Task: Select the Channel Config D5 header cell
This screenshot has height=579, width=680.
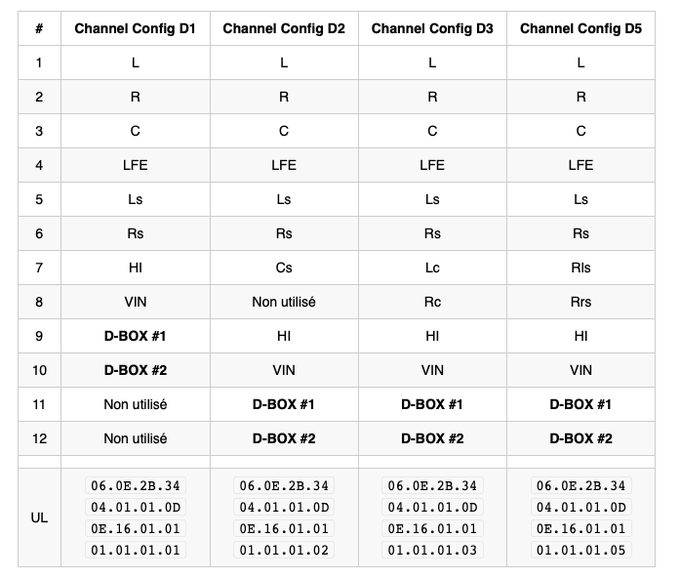Action: click(581, 28)
